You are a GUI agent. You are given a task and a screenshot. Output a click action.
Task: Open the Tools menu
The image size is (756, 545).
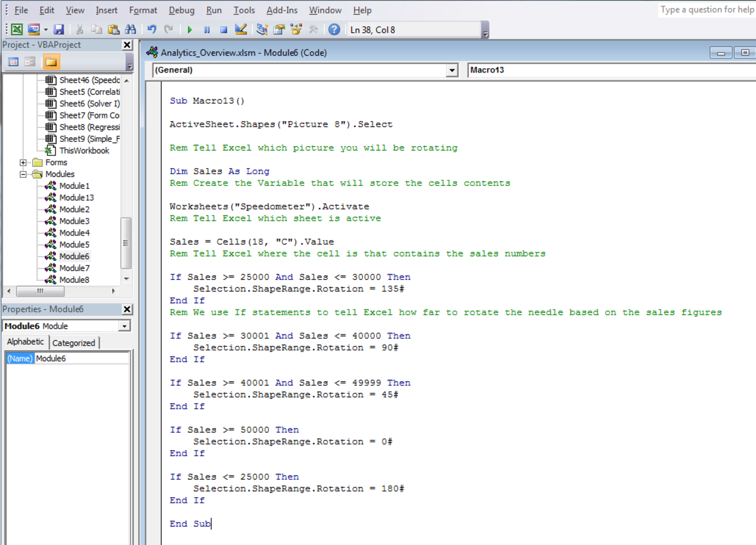[x=244, y=10]
